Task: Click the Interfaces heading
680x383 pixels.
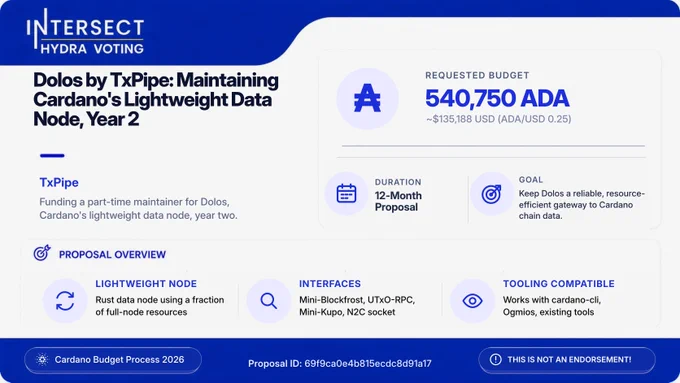Action: coord(330,284)
